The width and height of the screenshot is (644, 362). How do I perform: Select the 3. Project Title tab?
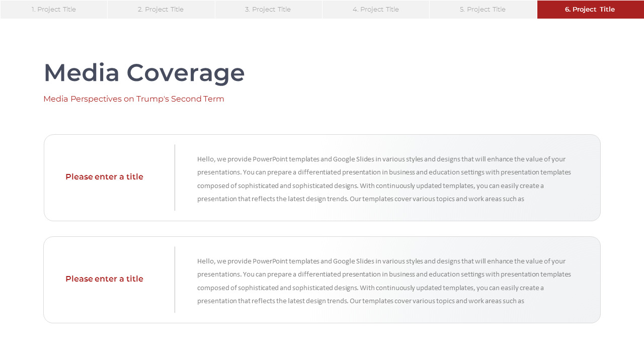point(268,10)
